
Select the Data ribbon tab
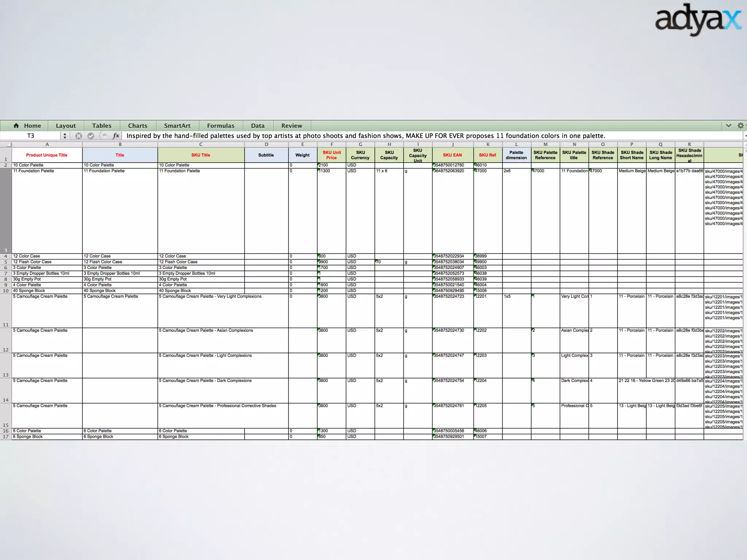[258, 125]
